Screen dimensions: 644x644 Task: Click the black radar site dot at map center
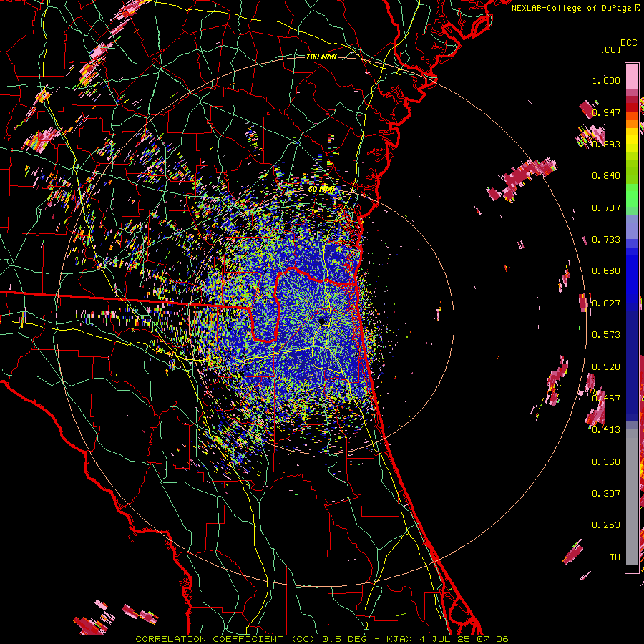tap(321, 321)
